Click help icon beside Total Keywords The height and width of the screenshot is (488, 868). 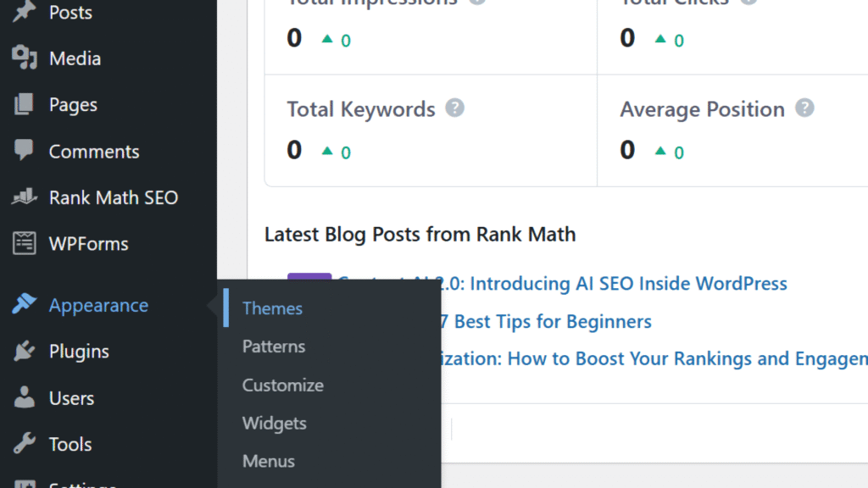click(x=455, y=108)
